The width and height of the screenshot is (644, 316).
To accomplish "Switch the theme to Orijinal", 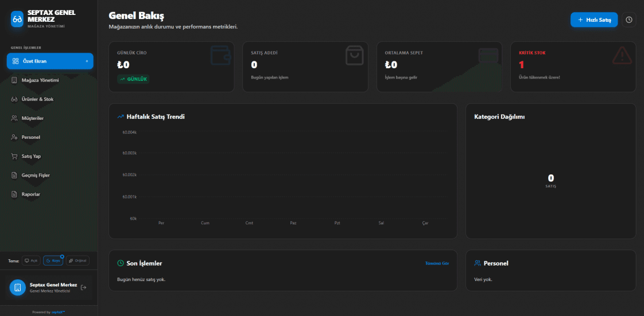I will pos(77,260).
